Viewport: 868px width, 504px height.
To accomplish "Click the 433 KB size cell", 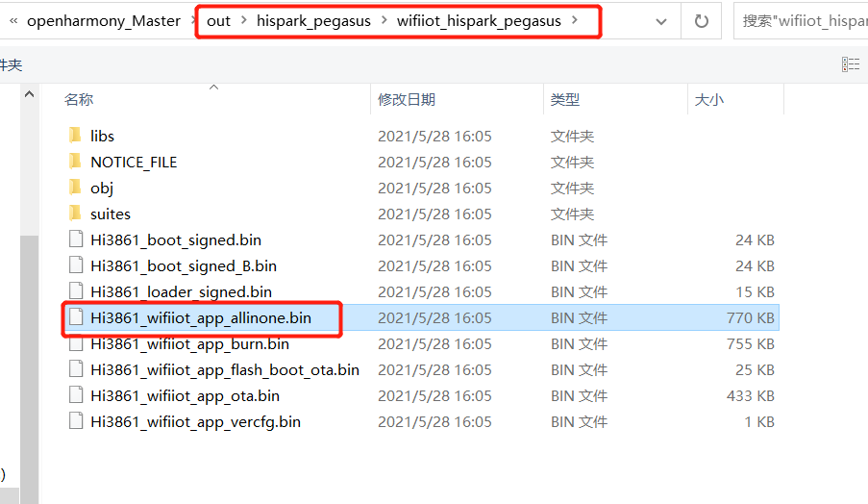I will point(750,396).
